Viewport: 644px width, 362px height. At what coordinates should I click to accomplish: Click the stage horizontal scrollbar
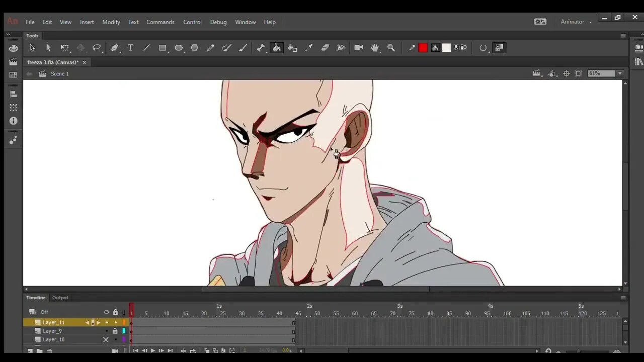click(x=315, y=289)
